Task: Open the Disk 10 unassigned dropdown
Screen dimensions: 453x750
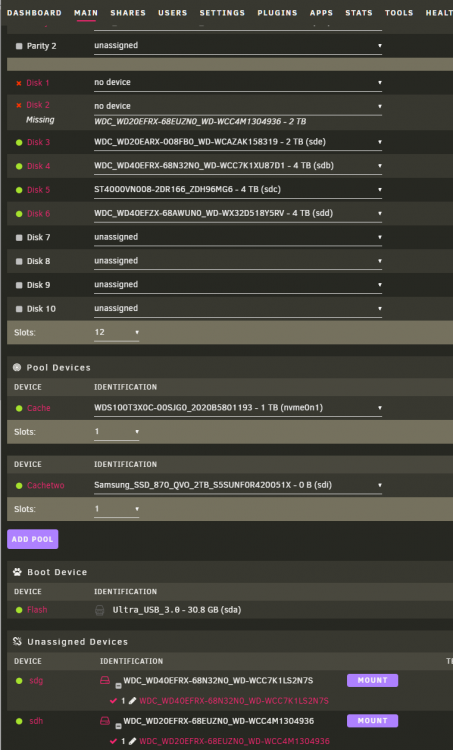Action: pos(238,309)
